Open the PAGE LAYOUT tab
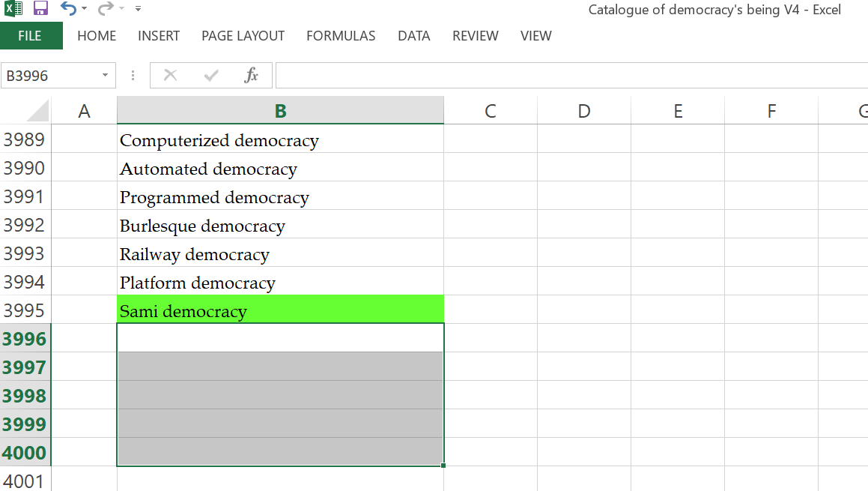 pos(243,36)
